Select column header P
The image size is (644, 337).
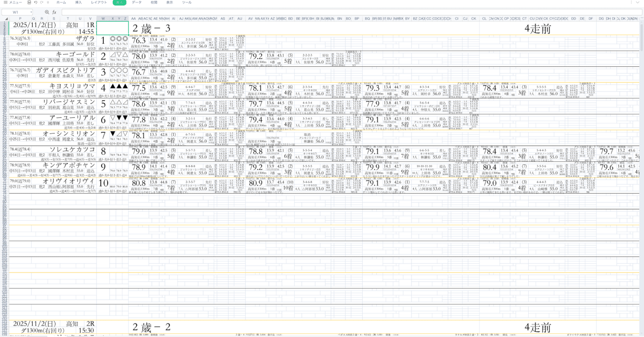coord(20,19)
